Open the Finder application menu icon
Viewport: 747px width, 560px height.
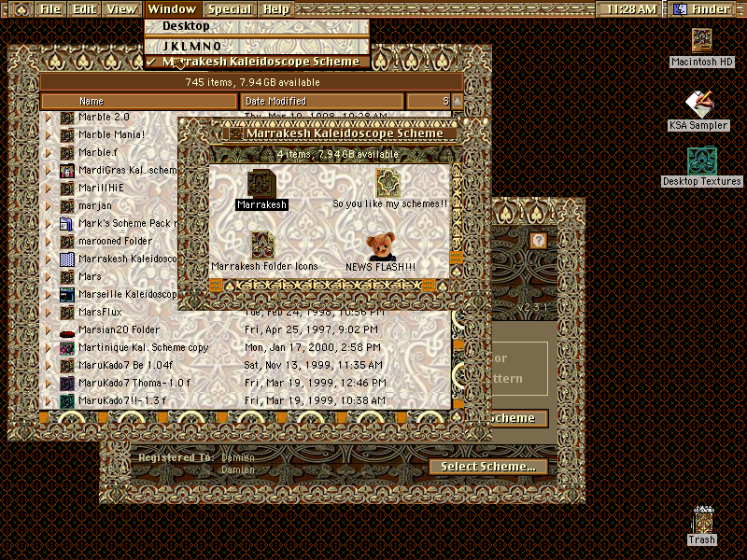pyautogui.click(x=681, y=9)
